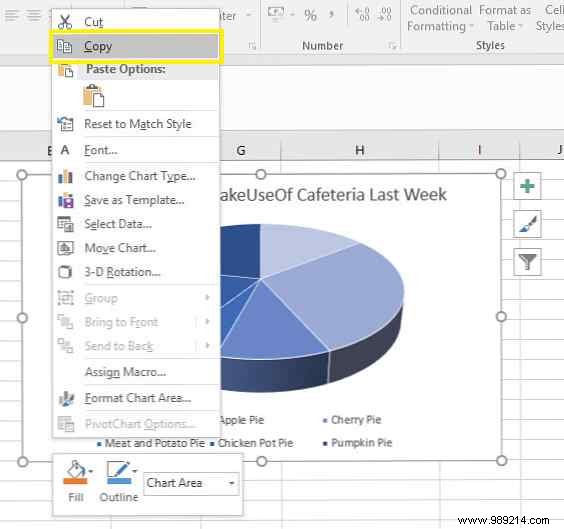Click the Reset to Match Style icon
564x529 pixels.
(x=65, y=124)
